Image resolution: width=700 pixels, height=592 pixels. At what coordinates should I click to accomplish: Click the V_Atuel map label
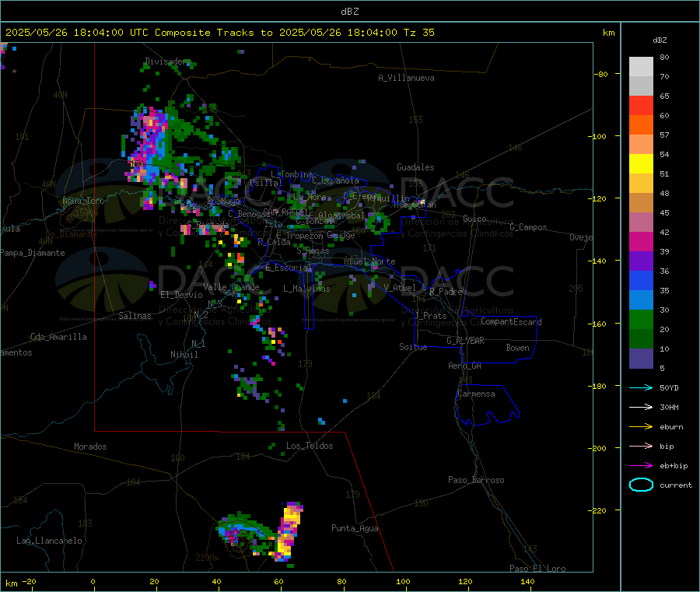click(x=400, y=288)
